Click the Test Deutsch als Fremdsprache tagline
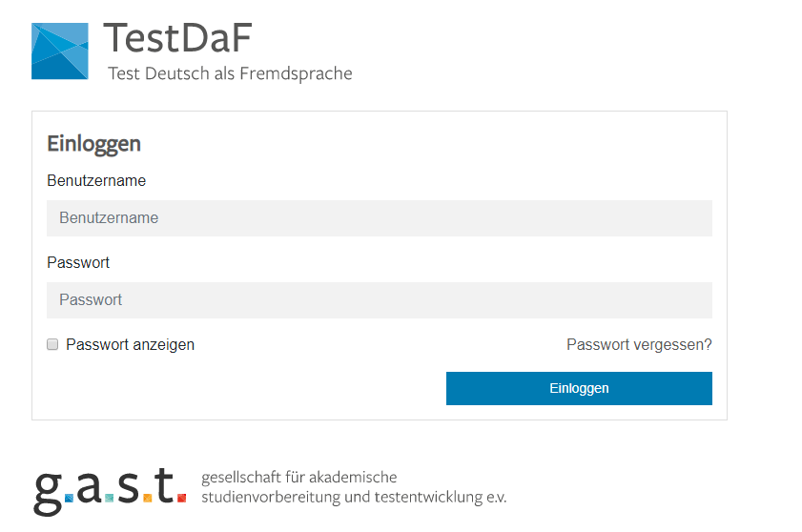Screen dimensions: 802x532 (x=230, y=73)
